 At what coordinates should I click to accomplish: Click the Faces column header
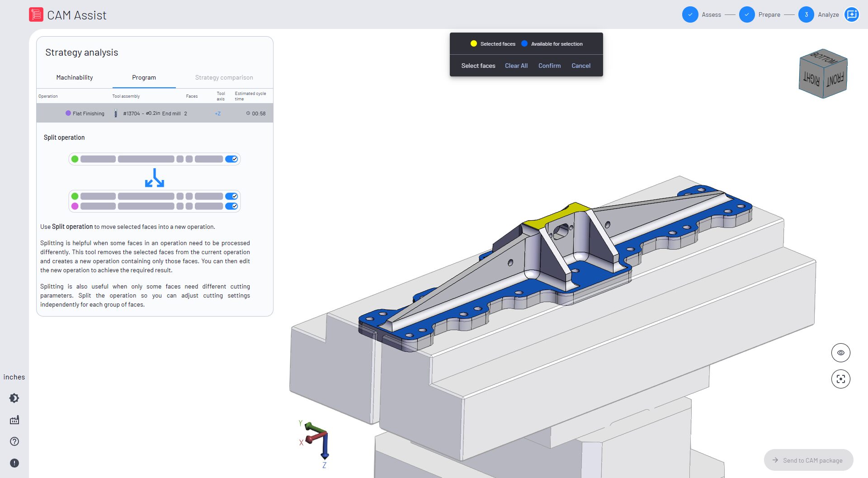point(192,96)
